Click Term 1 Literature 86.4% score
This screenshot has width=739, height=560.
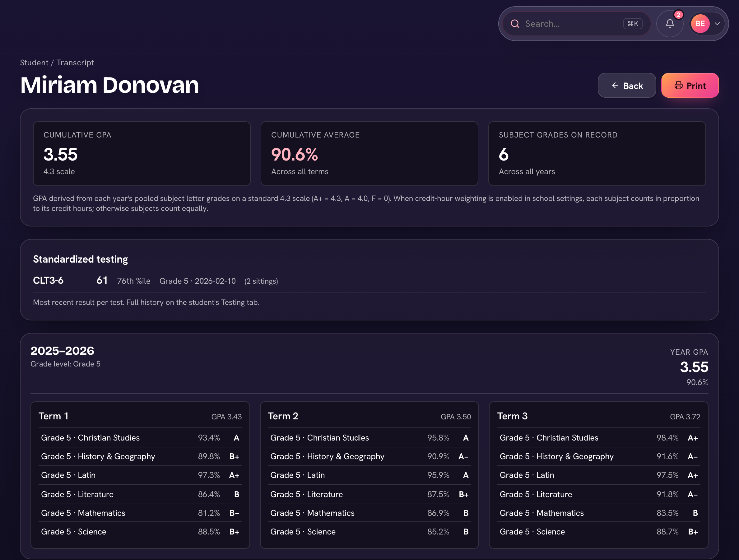point(209,494)
